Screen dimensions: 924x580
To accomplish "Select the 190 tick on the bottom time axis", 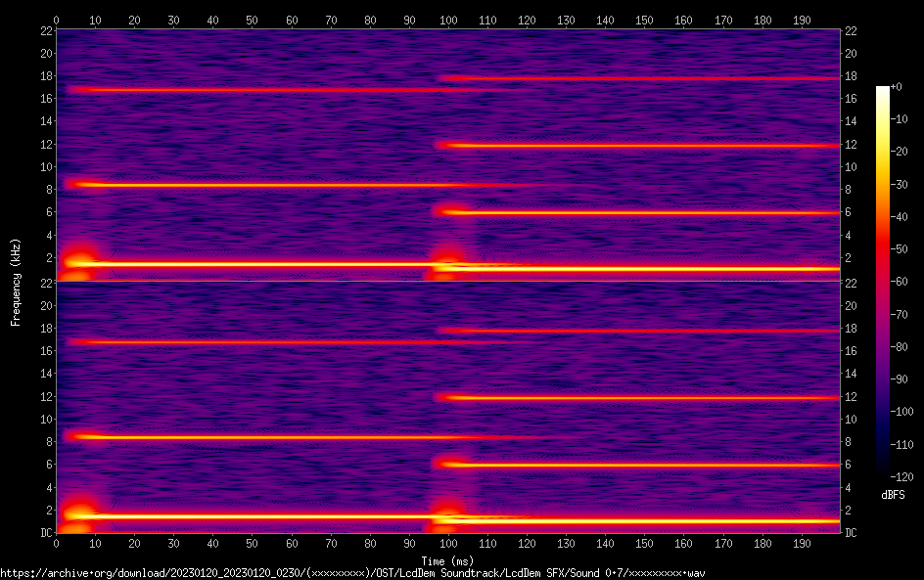I will click(x=802, y=543).
